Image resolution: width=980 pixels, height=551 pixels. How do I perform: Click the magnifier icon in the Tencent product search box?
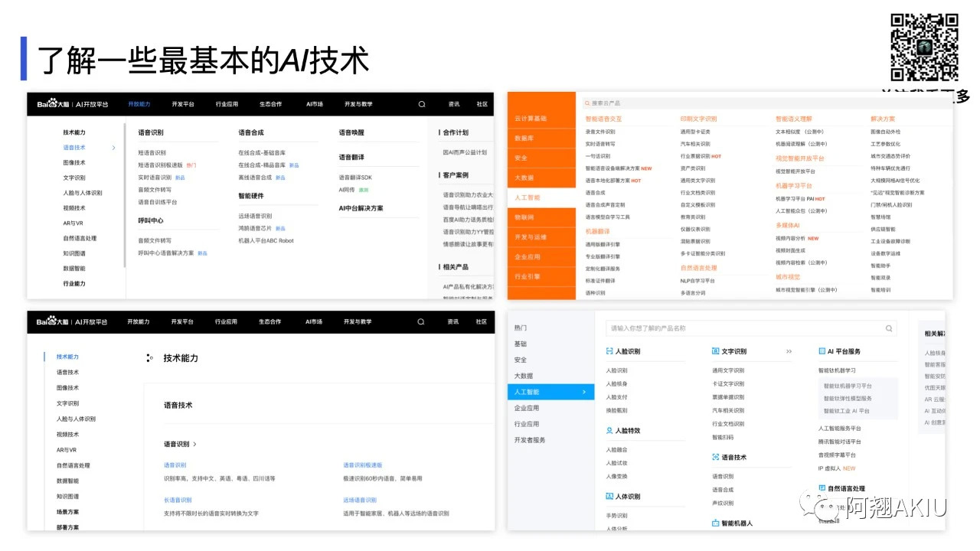[x=889, y=328]
